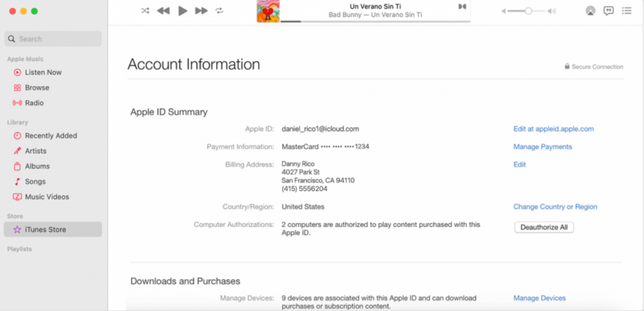The image size is (644, 311).
Task: Edit the billing address
Action: pyautogui.click(x=519, y=165)
